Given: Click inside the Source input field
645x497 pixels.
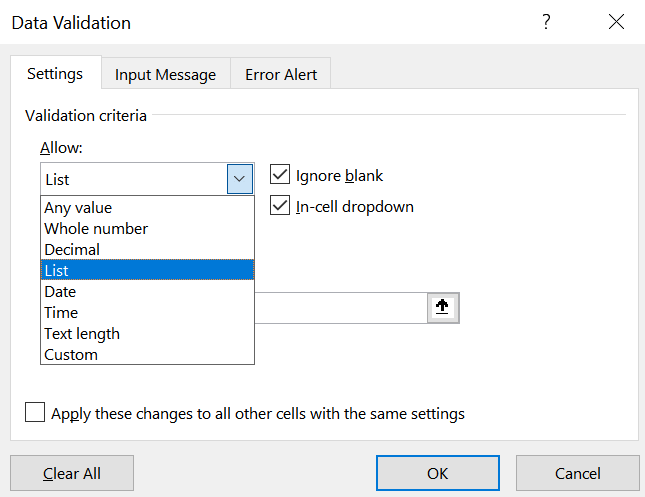Looking at the screenshot, I should 340,308.
